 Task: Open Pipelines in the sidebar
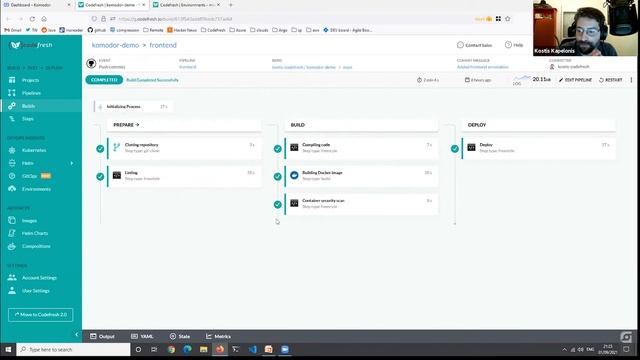[x=31, y=93]
